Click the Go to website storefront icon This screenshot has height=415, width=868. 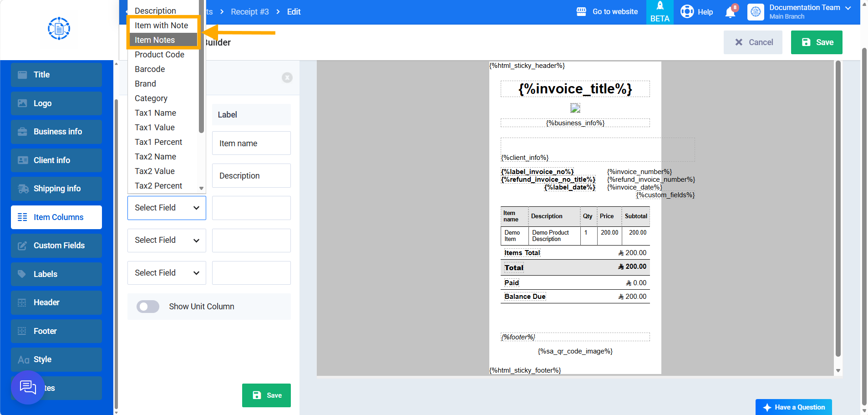click(x=581, y=11)
